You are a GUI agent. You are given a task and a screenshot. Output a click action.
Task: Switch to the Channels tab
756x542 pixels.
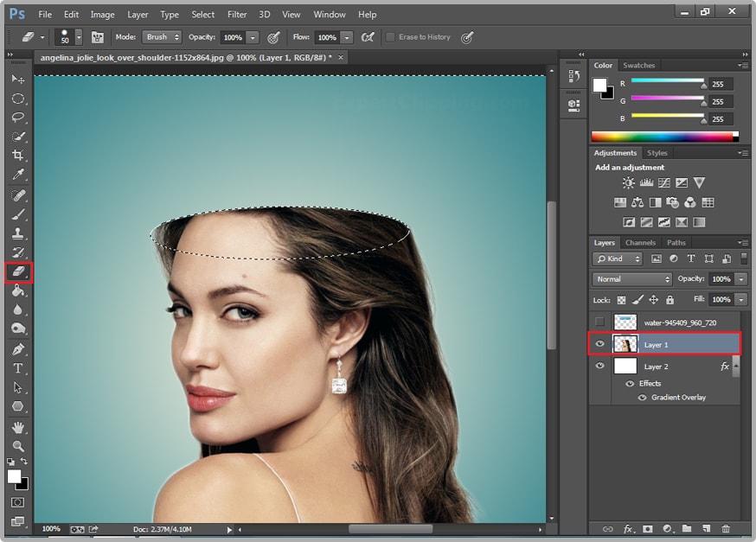[x=641, y=243]
